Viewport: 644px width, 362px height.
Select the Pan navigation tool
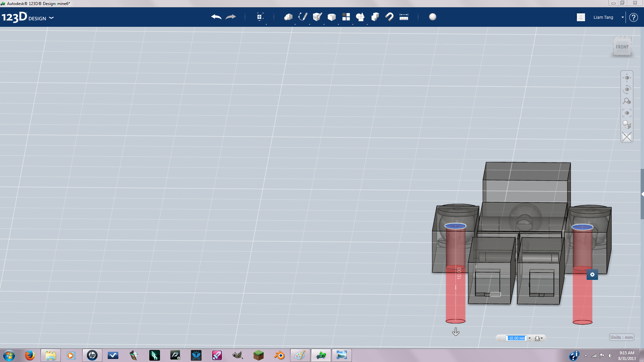pos(627,78)
